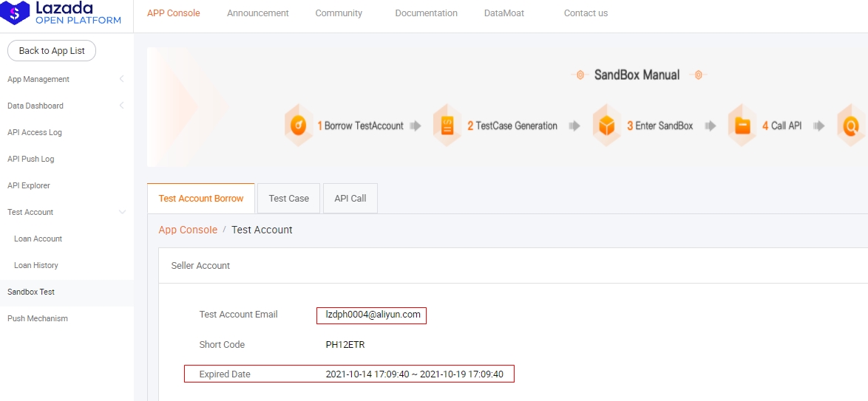The image size is (868, 401).
Task: Collapse the Test Account sidebar section
Action: (122, 212)
